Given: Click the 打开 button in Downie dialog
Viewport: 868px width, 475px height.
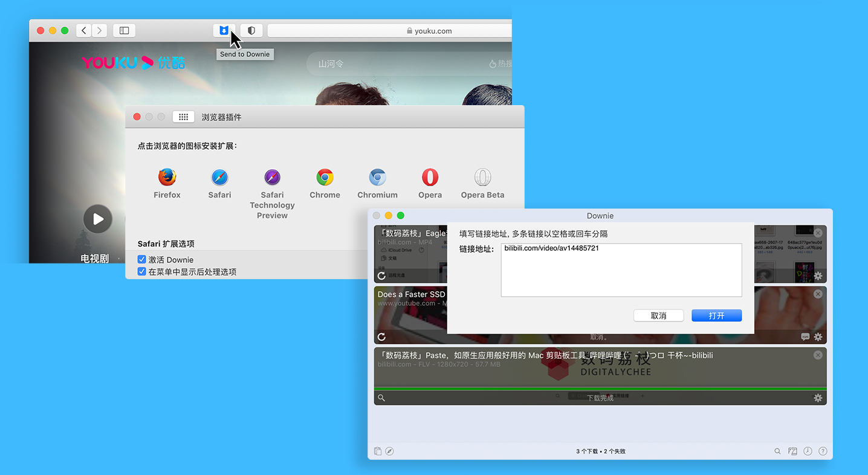Looking at the screenshot, I should click(x=716, y=315).
